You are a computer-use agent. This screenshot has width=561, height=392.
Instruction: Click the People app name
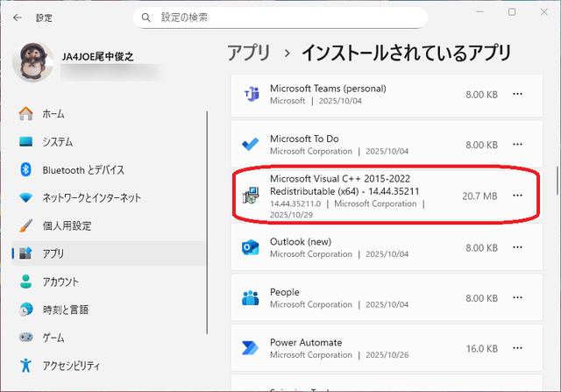click(x=284, y=292)
